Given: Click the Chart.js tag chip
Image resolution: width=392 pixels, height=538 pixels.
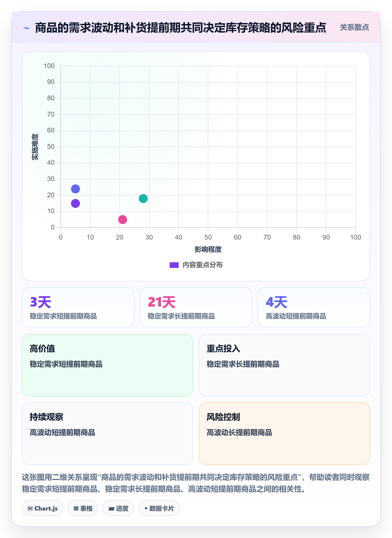Looking at the screenshot, I should click(x=43, y=508).
